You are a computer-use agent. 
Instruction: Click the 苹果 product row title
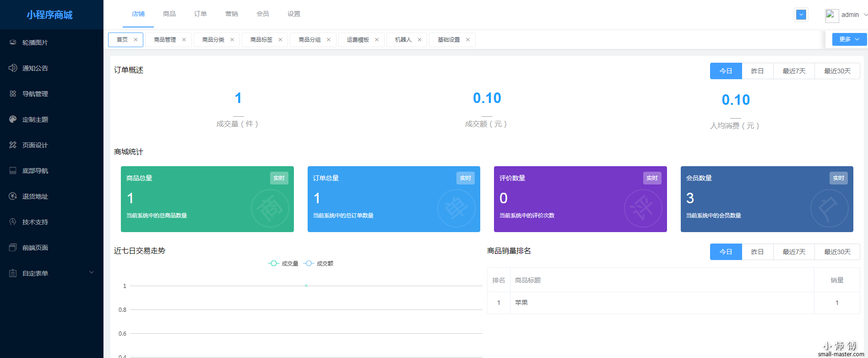coord(521,303)
